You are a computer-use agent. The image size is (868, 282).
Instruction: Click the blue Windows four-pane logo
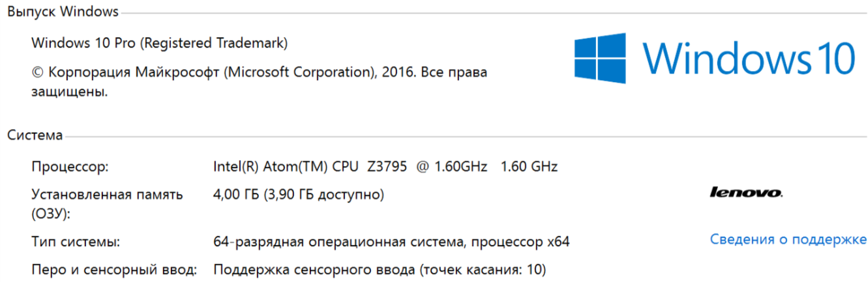599,59
